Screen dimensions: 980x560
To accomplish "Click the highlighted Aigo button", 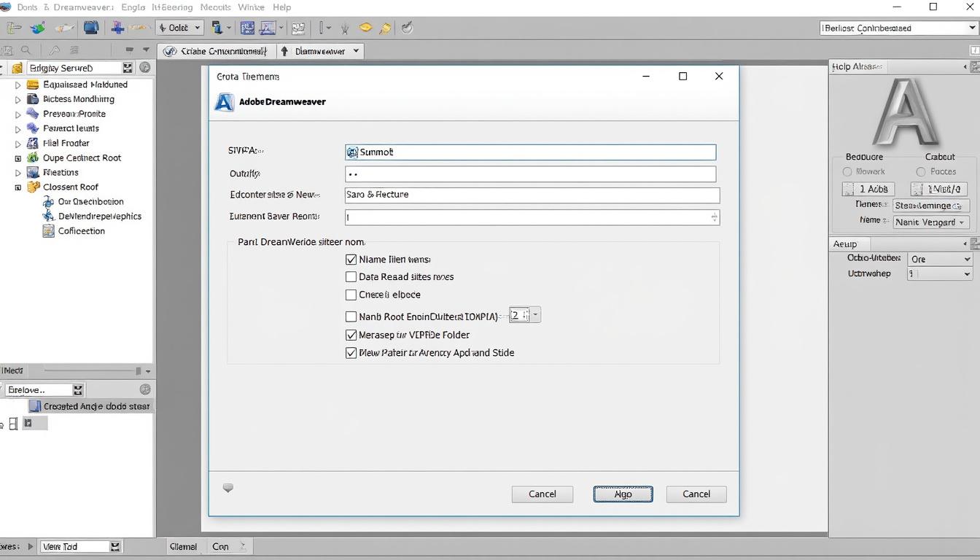I will pos(623,494).
